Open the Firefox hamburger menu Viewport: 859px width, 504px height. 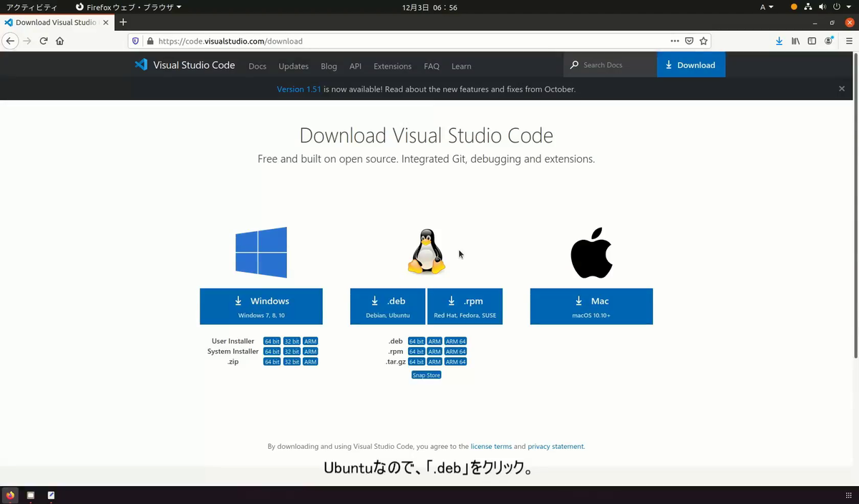tap(849, 41)
